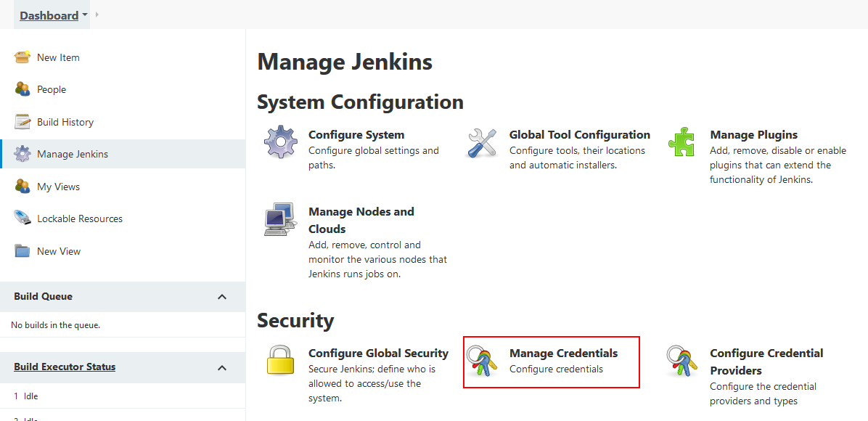Open the Configure System link

pyautogui.click(x=356, y=134)
